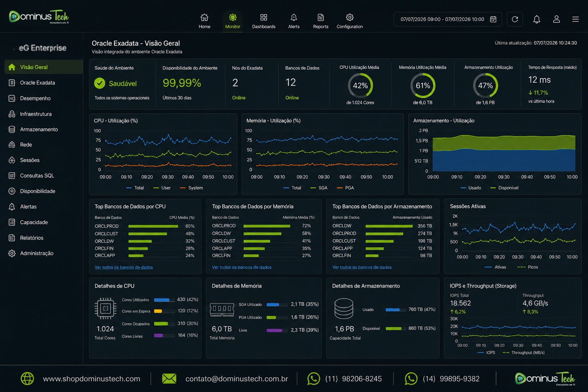The image size is (588, 392).
Task: Click the Throughput 4,6 GB/s value
Action: [535, 303]
